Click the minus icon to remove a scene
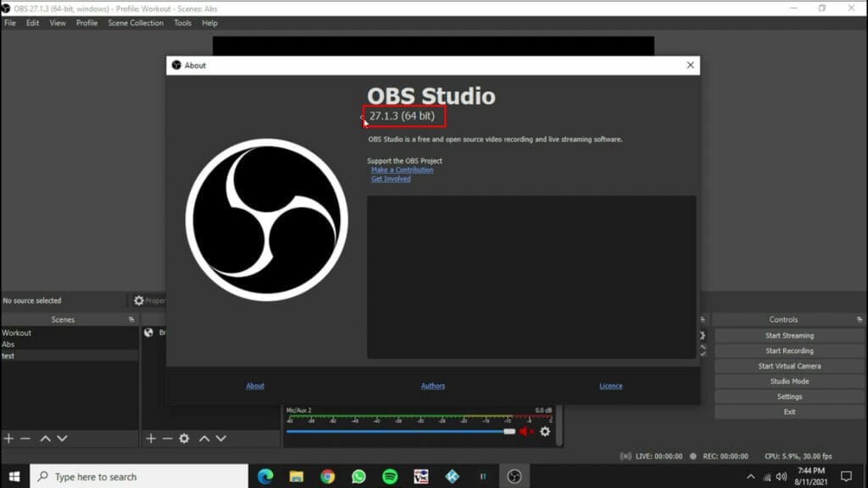Screen dimensions: 868x488 coord(25,438)
